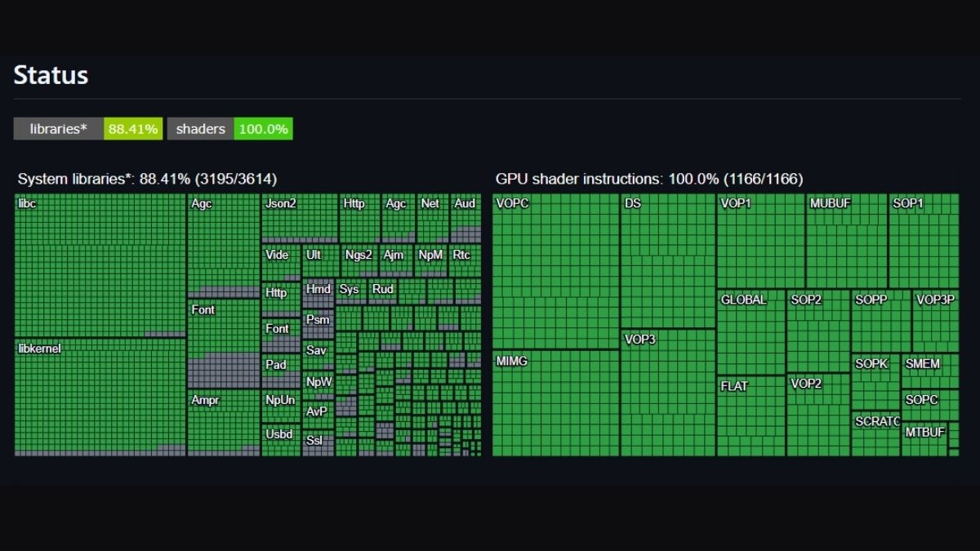Open the Vide library block

281,263
